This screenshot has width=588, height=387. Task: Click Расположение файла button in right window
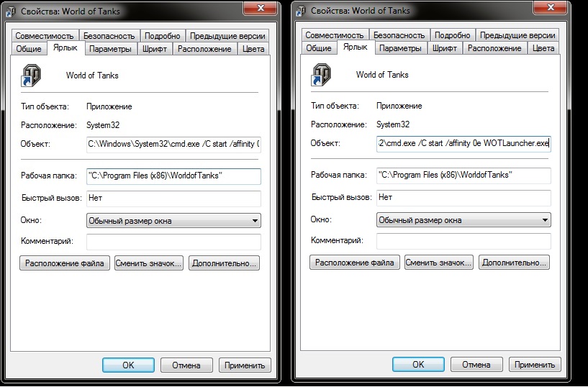click(x=355, y=263)
